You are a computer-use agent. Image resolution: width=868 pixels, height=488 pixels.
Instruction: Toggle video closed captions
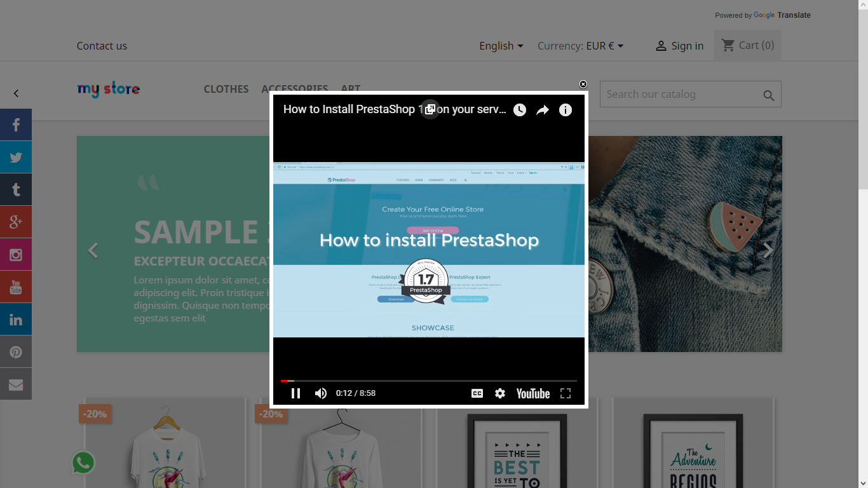coord(477,393)
